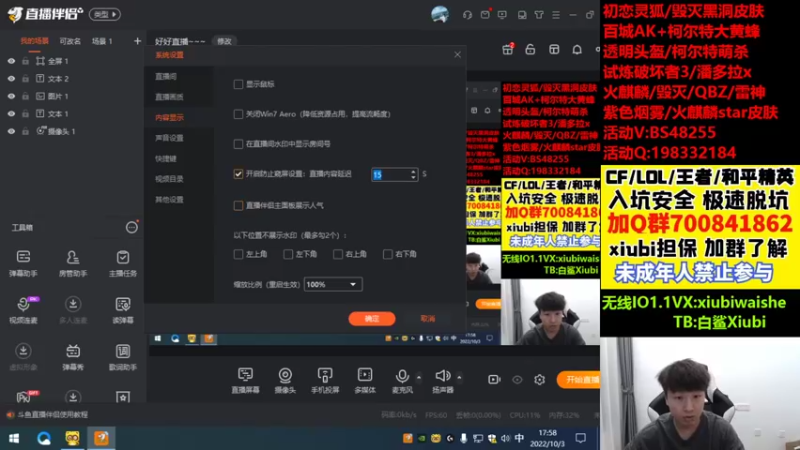Image resolution: width=800 pixels, height=450 pixels.
Task: Hide the 图片 1 layer
Action: [11, 96]
